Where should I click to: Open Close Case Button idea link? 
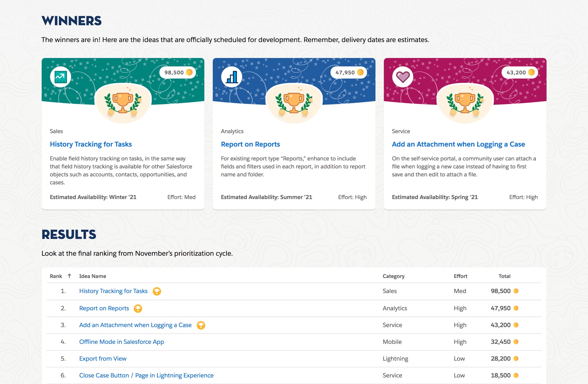pyautogui.click(x=146, y=375)
